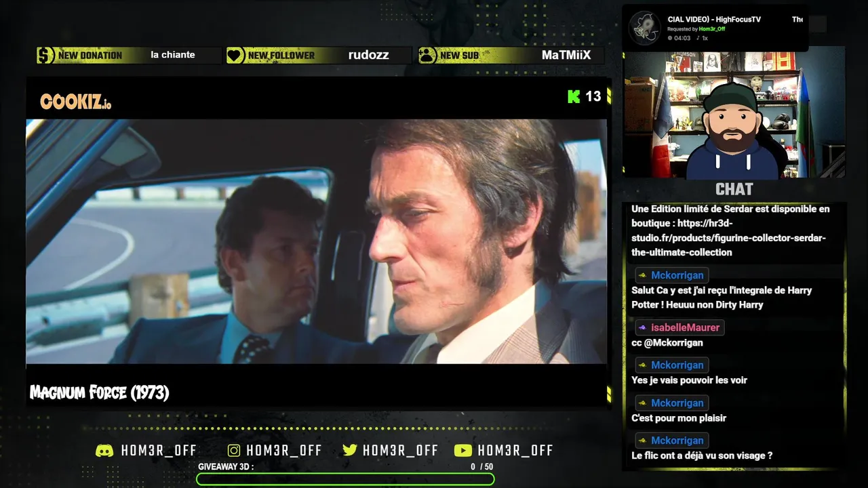
Task: Click the music note icon beside 1x
Action: click(x=697, y=38)
